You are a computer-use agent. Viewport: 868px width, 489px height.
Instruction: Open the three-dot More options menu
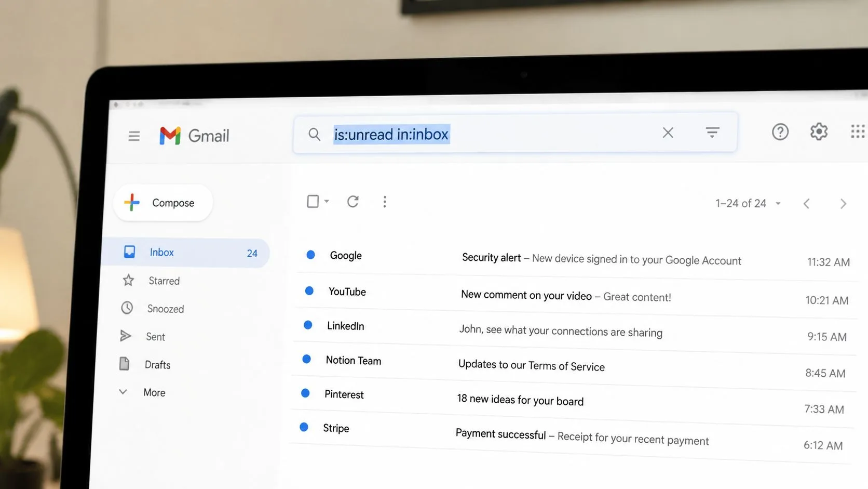(385, 202)
